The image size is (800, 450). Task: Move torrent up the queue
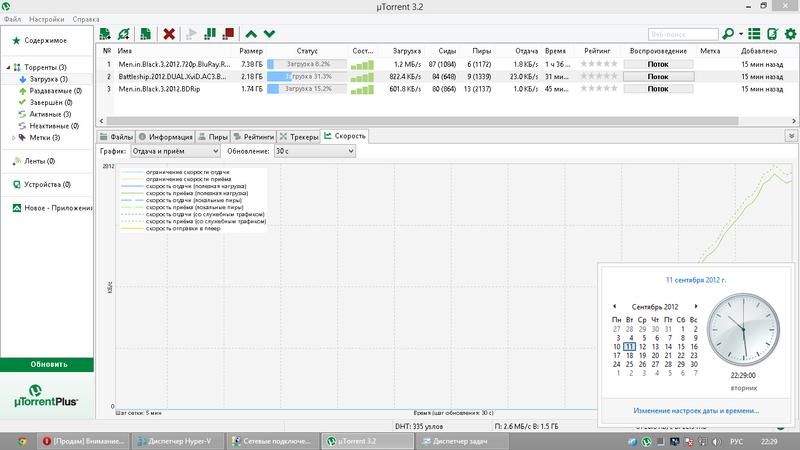[251, 34]
